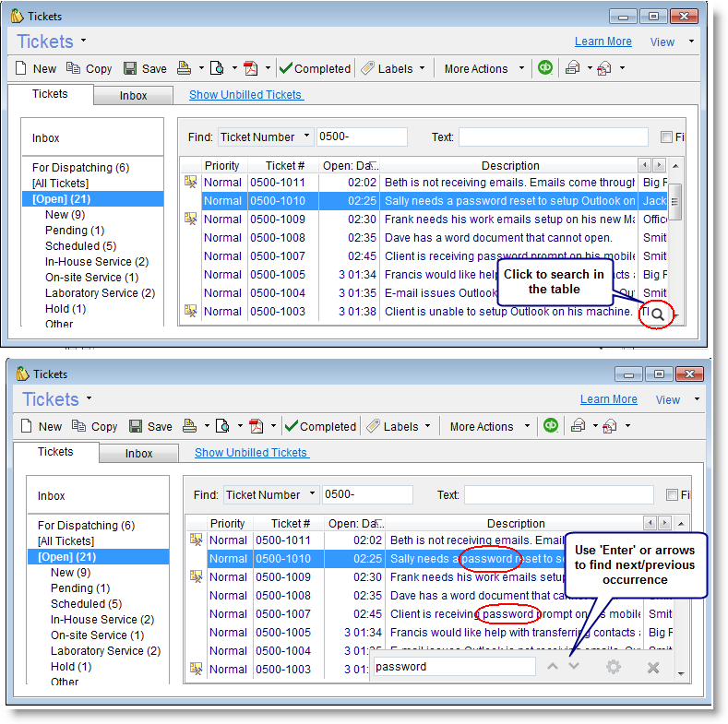Switch to the Inbox tab in the upper window
The height and width of the screenshot is (724, 728).
134,96
